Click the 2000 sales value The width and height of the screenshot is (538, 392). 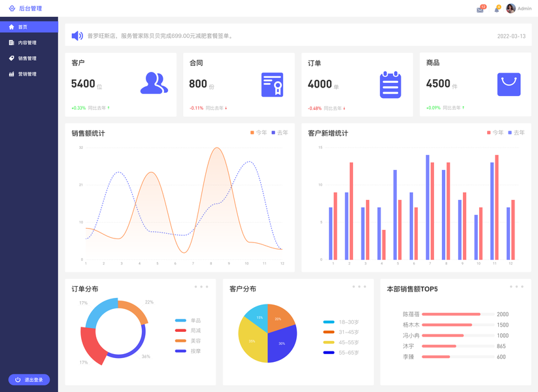pyautogui.click(x=503, y=314)
